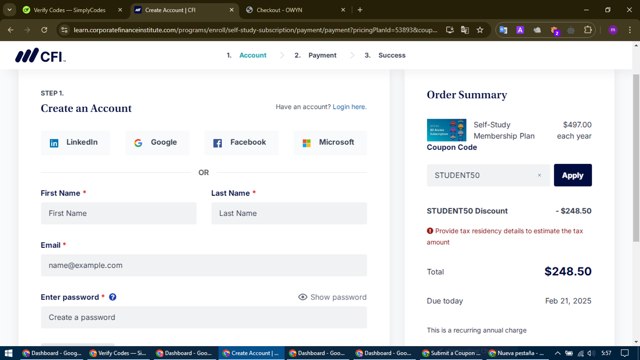The image size is (640, 360).
Task: Click the Login here link
Action: [349, 107]
